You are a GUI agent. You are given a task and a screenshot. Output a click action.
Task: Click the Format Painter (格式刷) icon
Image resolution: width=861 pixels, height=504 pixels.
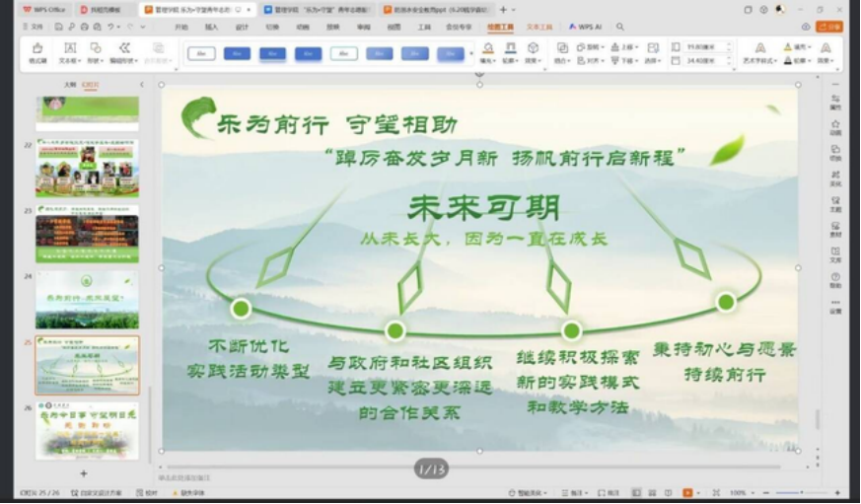pyautogui.click(x=37, y=48)
